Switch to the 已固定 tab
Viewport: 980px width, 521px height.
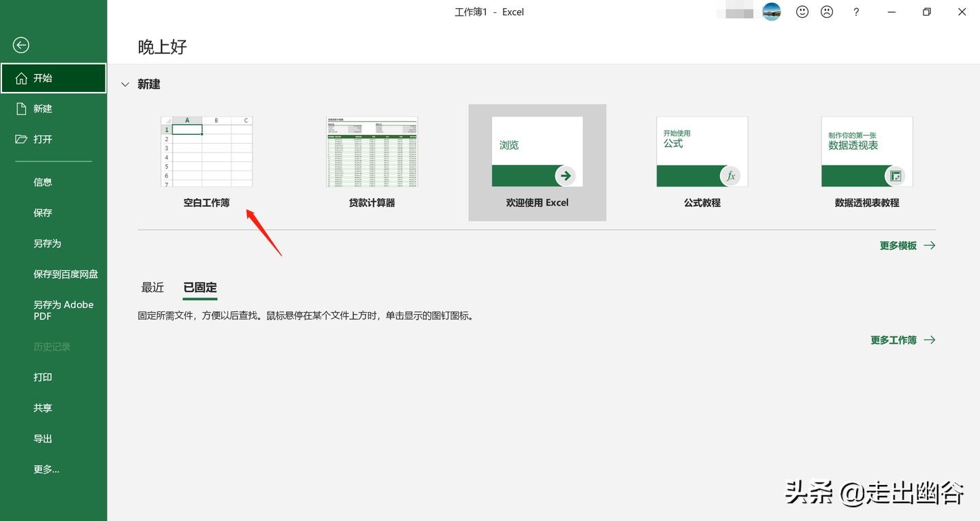point(200,287)
